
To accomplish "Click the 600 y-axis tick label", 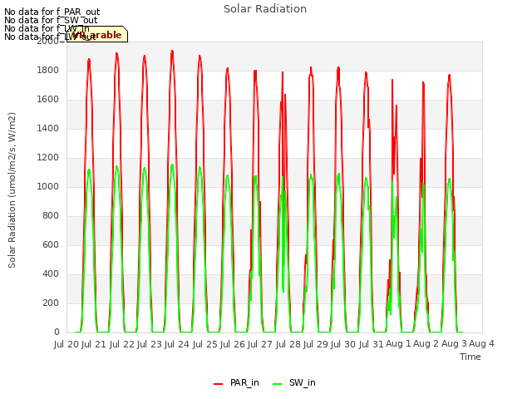I will click(51, 244).
